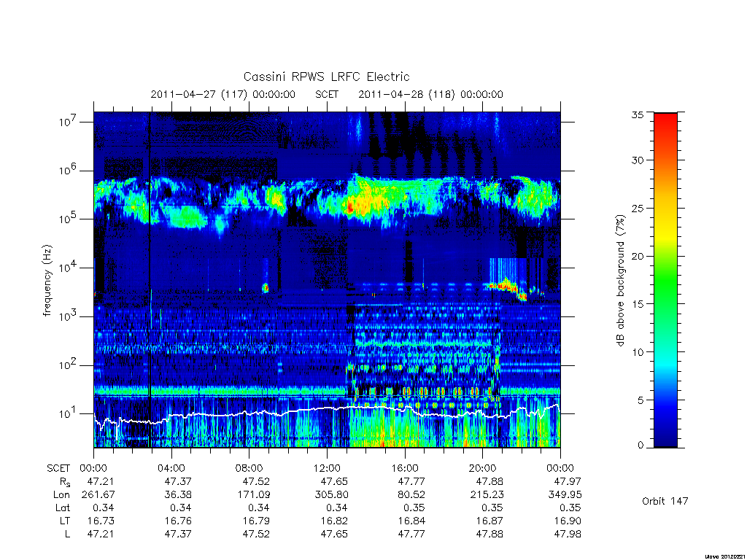
Task: Click the plot title Cassini RPWS LRFC Electric
Action: [326, 77]
